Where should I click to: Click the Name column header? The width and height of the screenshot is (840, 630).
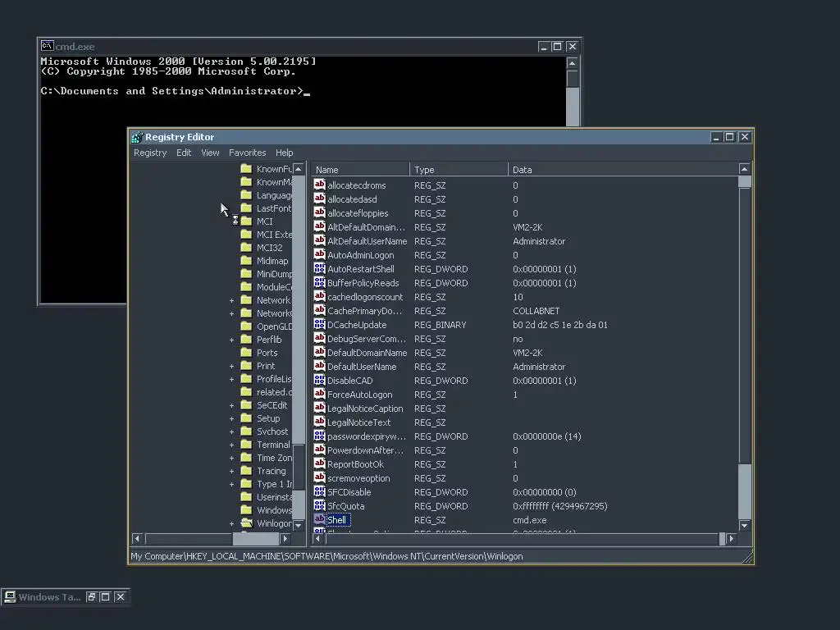[x=360, y=170]
